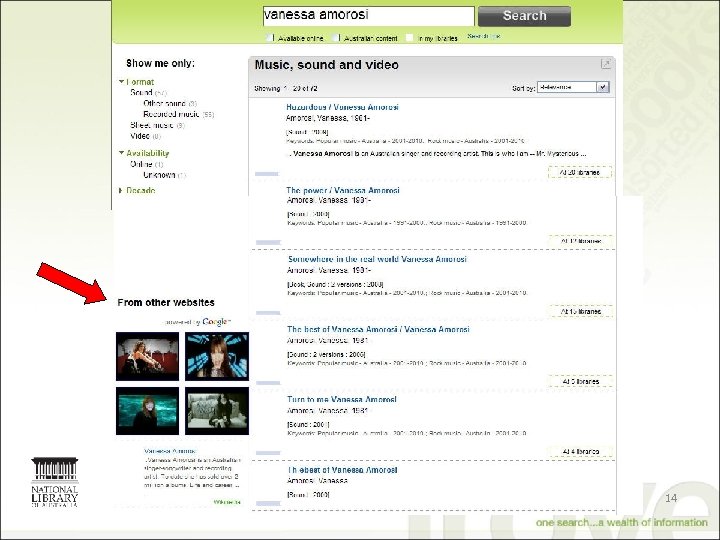Collapse the Format facet triangle
Screen dimensions: 720x540
(x=121, y=82)
